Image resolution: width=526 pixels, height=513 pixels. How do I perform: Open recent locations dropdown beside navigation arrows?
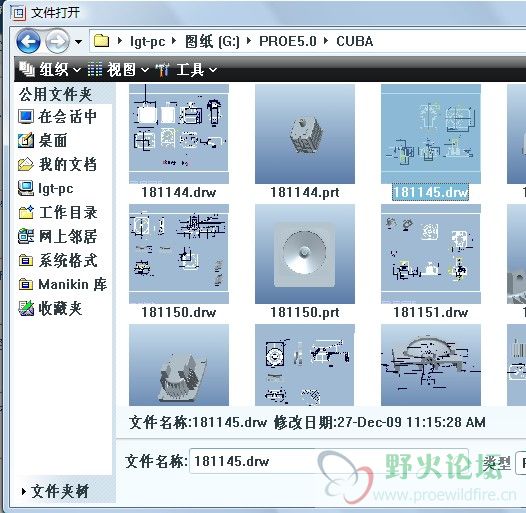[x=78, y=42]
